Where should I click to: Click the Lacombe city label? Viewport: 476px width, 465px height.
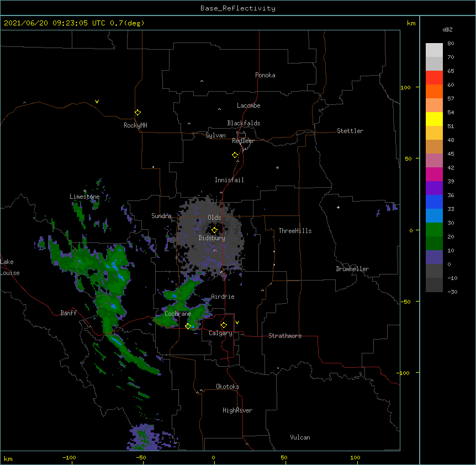click(248, 105)
